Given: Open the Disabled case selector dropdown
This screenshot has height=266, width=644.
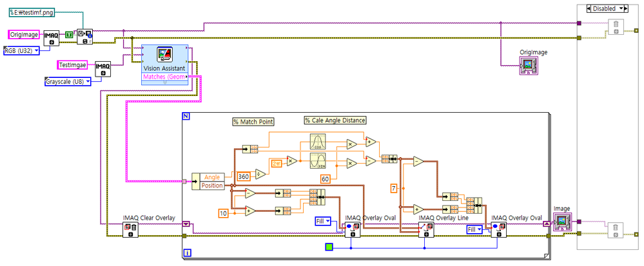Looking at the screenshot, I should click(604, 8).
